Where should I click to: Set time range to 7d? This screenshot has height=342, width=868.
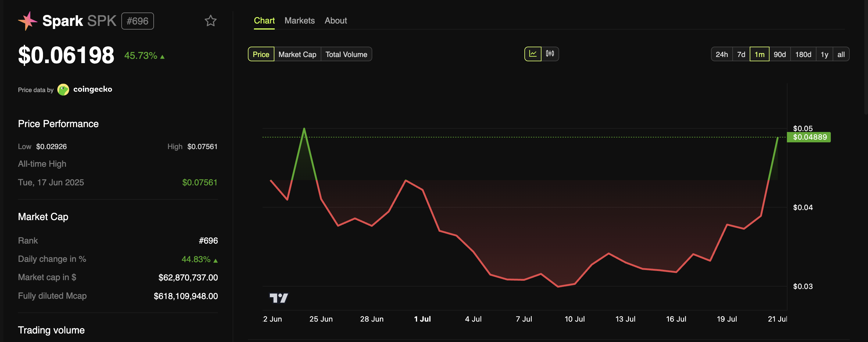pyautogui.click(x=741, y=54)
